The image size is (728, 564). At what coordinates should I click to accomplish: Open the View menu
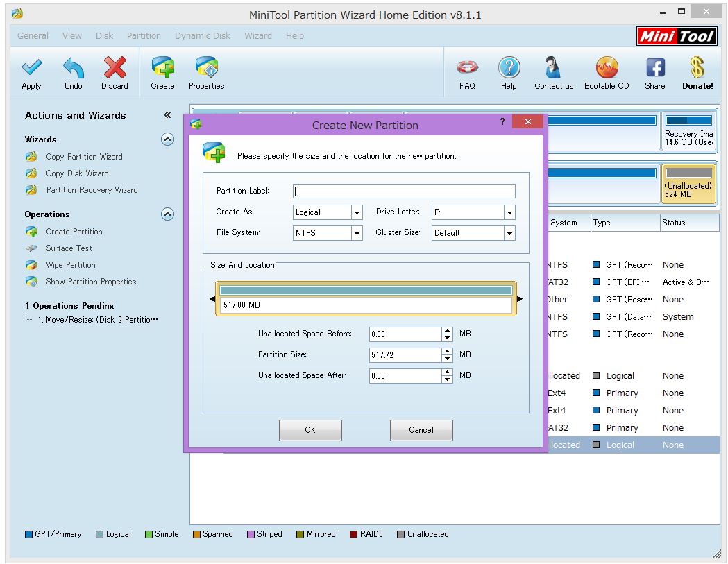pyautogui.click(x=72, y=36)
